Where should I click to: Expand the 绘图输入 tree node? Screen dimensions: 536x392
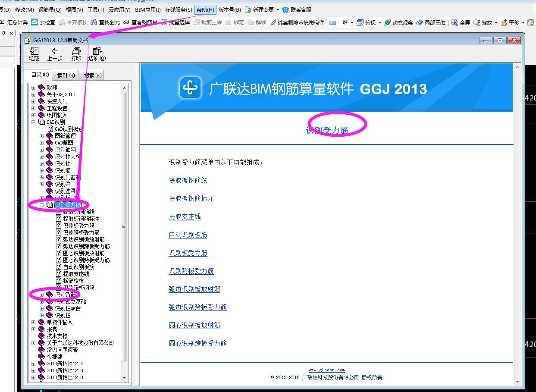click(34, 115)
